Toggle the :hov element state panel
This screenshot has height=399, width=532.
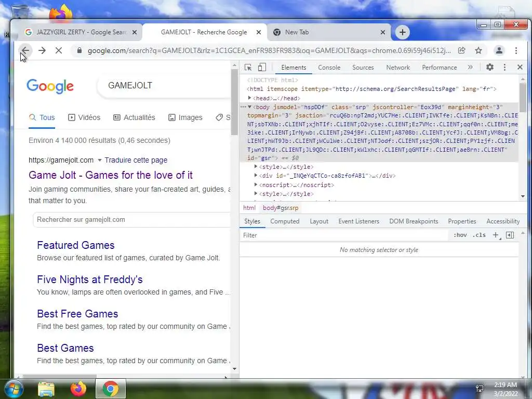tap(460, 235)
